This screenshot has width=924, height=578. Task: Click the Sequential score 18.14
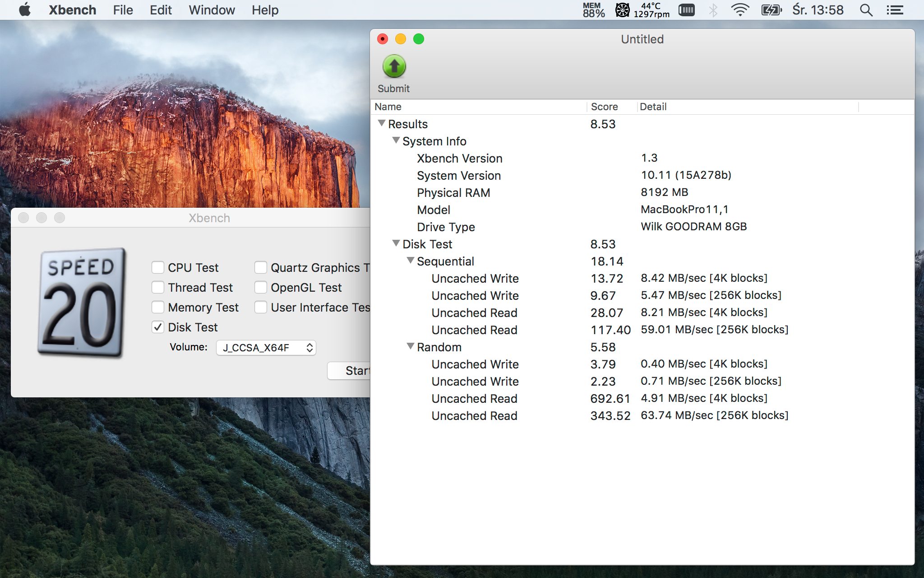tap(607, 261)
